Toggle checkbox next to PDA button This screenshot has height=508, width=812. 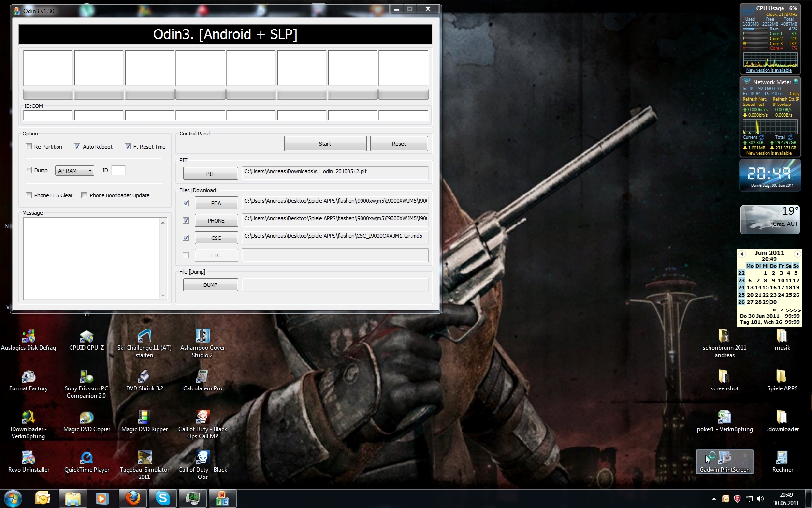(186, 203)
